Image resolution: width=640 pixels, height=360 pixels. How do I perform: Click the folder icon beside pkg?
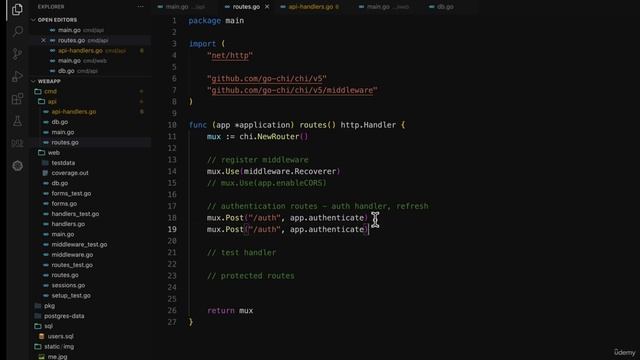pos(38,306)
